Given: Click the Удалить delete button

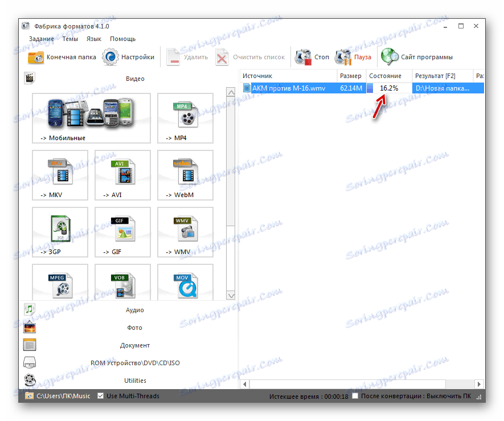Looking at the screenshot, I should click(187, 57).
